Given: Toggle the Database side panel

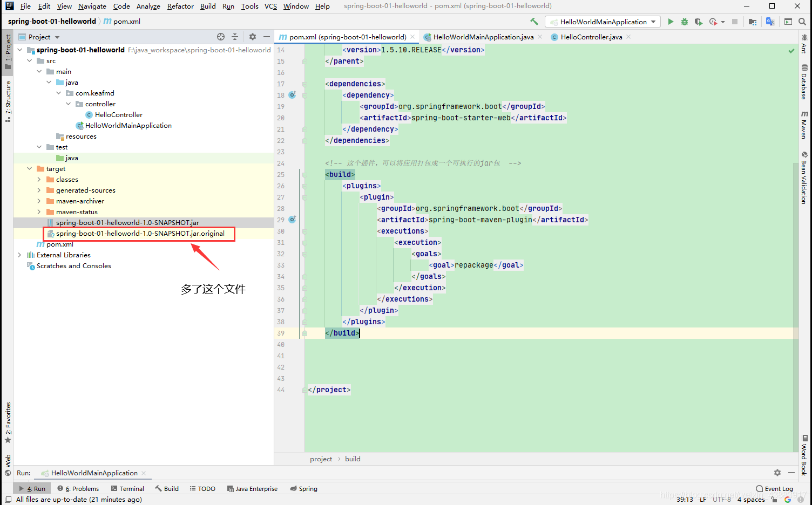Looking at the screenshot, I should pos(804,82).
